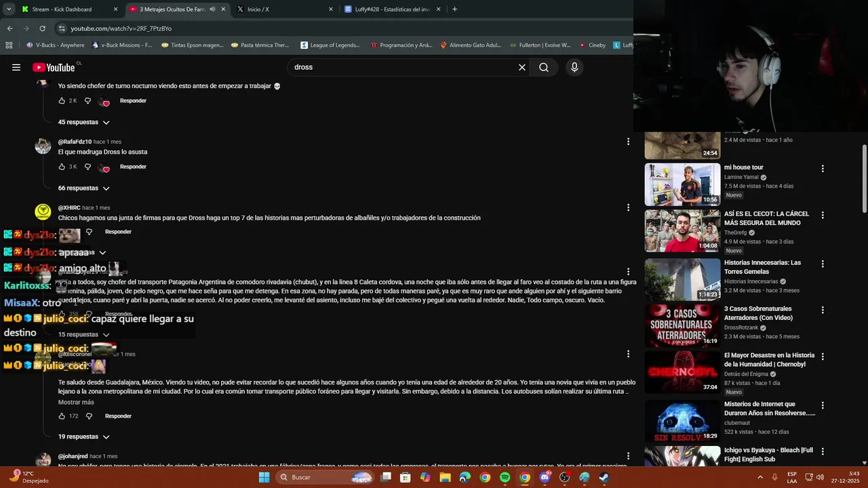Open more actions for TheGrefg cárcel video
Viewport: 868px width, 488px height.
pyautogui.click(x=823, y=215)
